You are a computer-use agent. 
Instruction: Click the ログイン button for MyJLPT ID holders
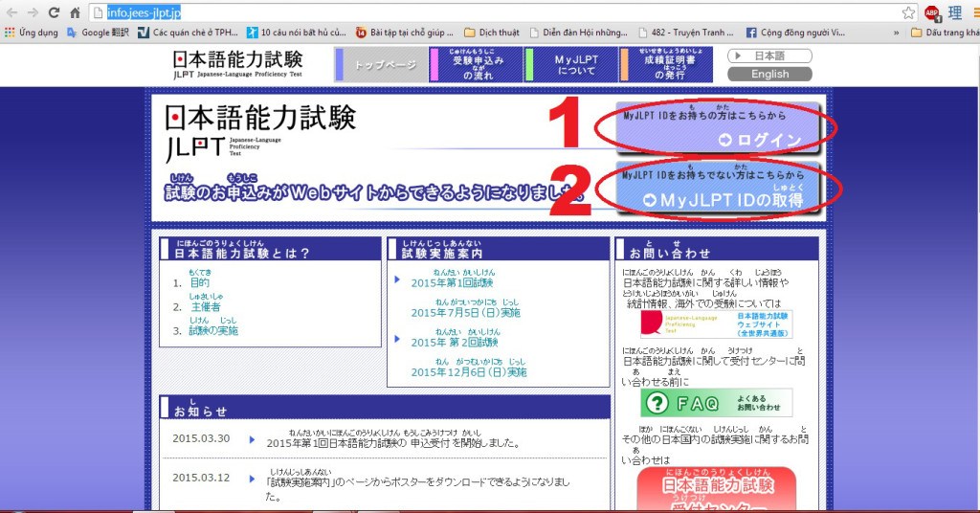click(x=717, y=127)
